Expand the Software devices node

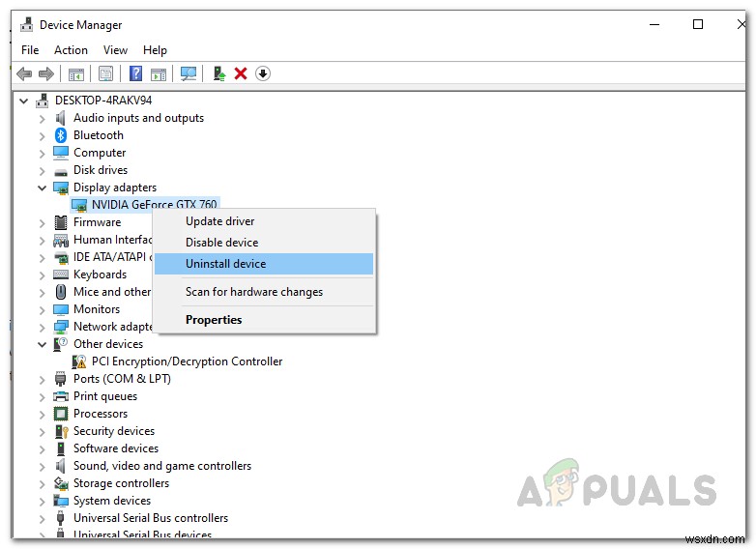pyautogui.click(x=42, y=448)
